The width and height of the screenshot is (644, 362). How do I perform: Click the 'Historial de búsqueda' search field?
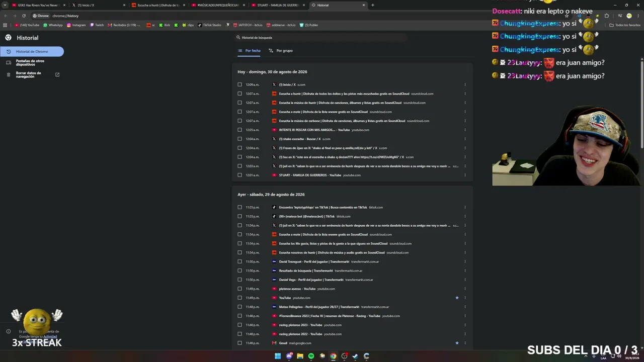click(x=321, y=38)
